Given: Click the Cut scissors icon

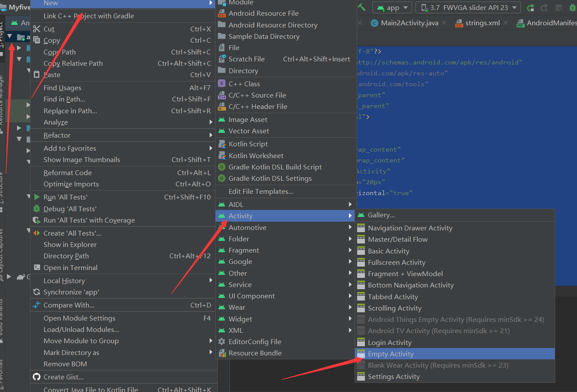Looking at the screenshot, I should coord(37,29).
